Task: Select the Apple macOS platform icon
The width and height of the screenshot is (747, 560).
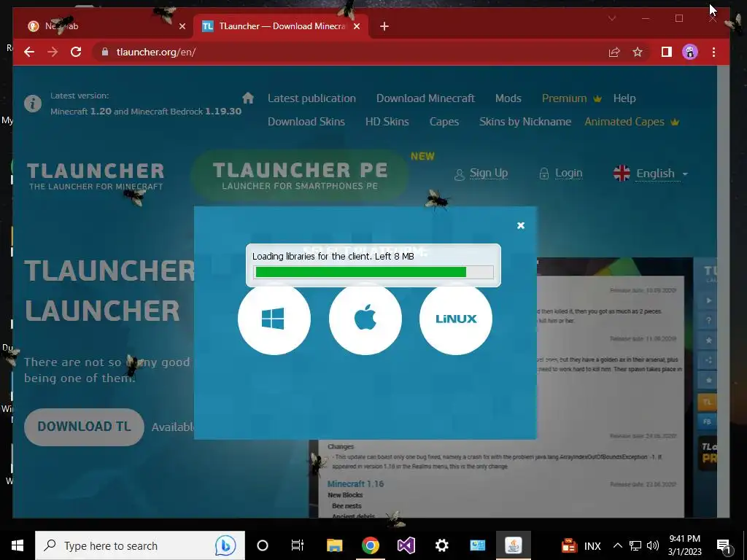Action: pyautogui.click(x=365, y=319)
